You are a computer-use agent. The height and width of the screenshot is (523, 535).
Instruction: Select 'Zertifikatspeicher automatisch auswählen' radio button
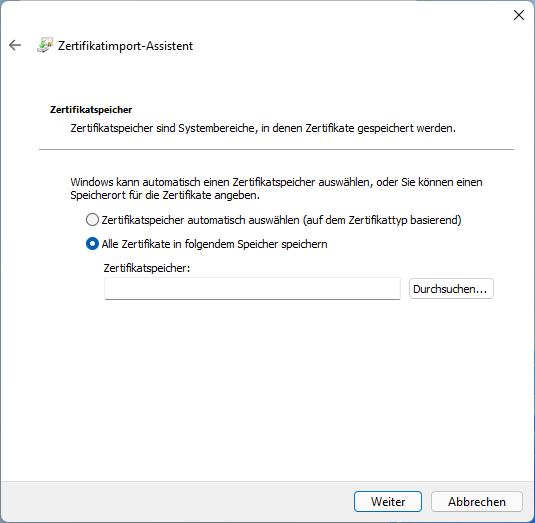[x=92, y=220]
